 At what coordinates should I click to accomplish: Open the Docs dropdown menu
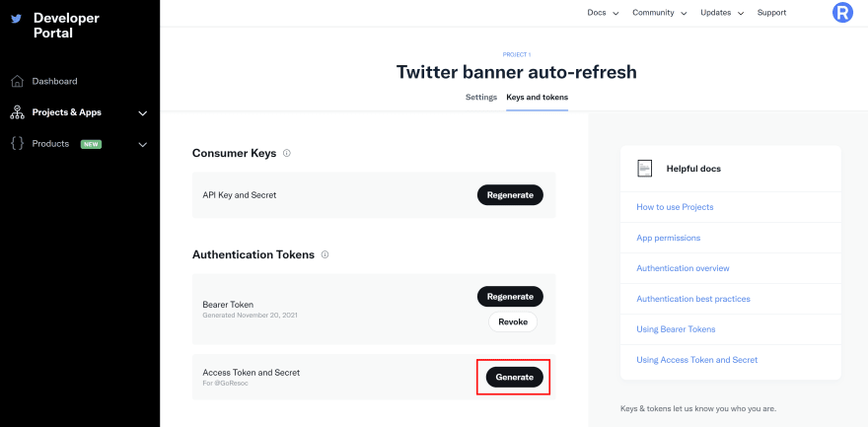coord(603,13)
